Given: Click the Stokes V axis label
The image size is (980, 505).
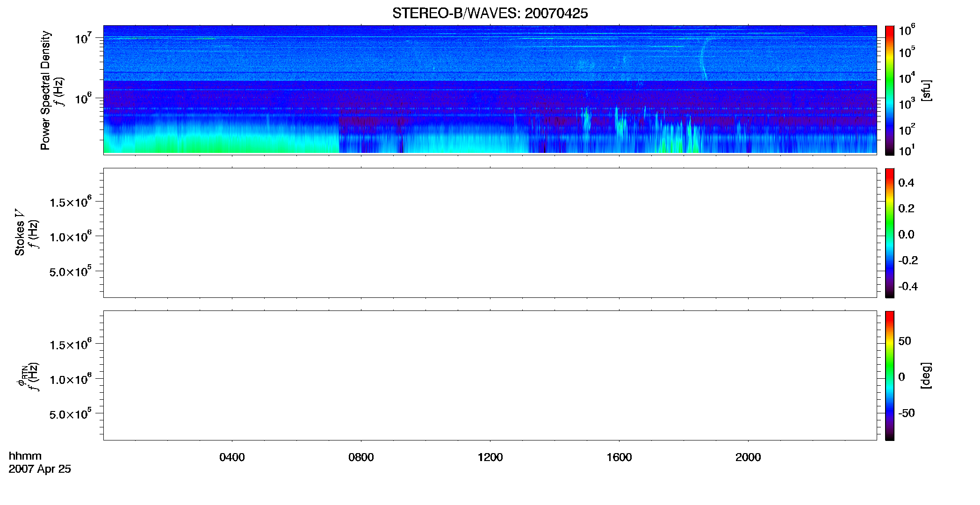Looking at the screenshot, I should [20, 232].
